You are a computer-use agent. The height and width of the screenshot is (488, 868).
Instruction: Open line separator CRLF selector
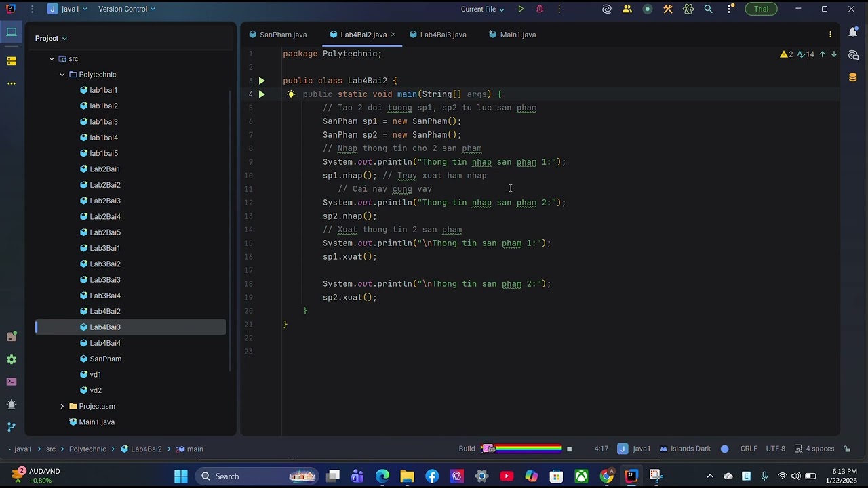click(x=749, y=449)
